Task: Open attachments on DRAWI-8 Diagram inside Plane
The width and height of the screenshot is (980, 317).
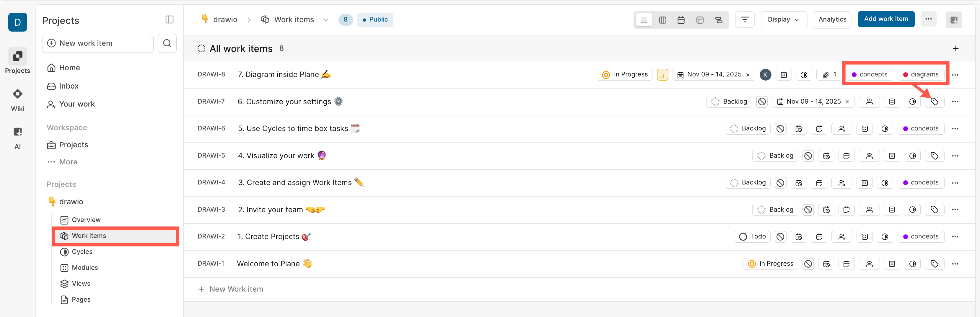Action: [x=828, y=74]
